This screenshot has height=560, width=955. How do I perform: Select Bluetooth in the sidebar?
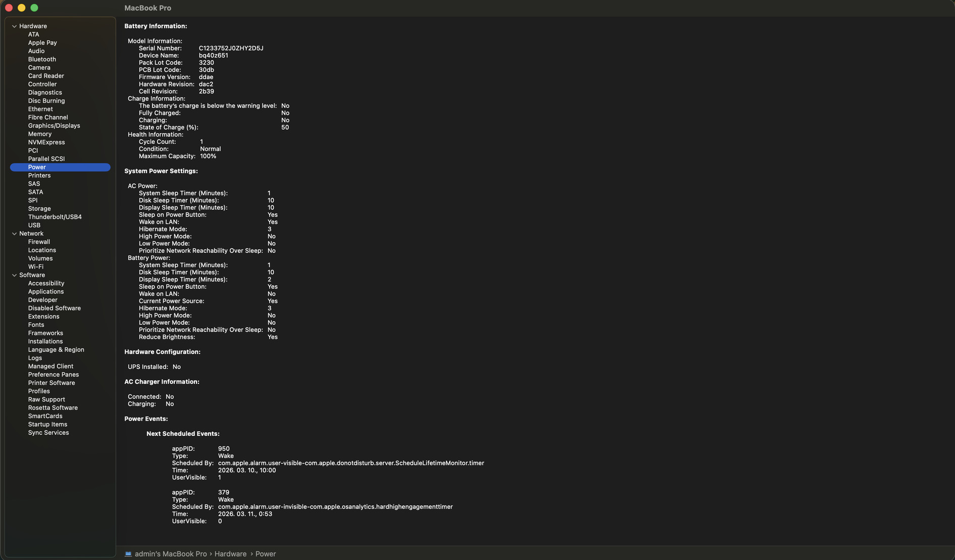42,60
